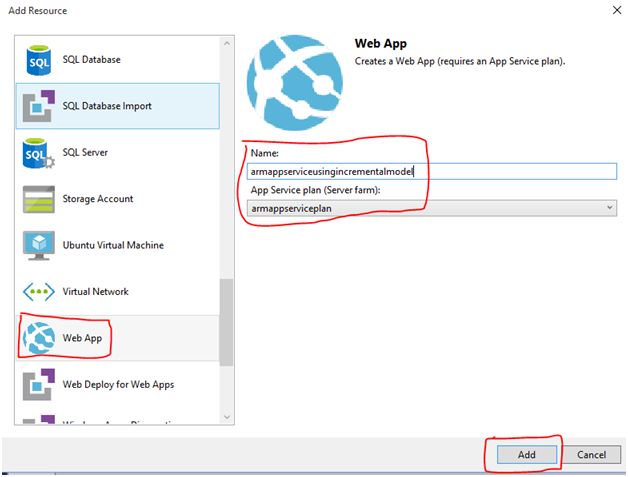Open the App Service plan dropdown
The image size is (628, 477).
(432, 208)
